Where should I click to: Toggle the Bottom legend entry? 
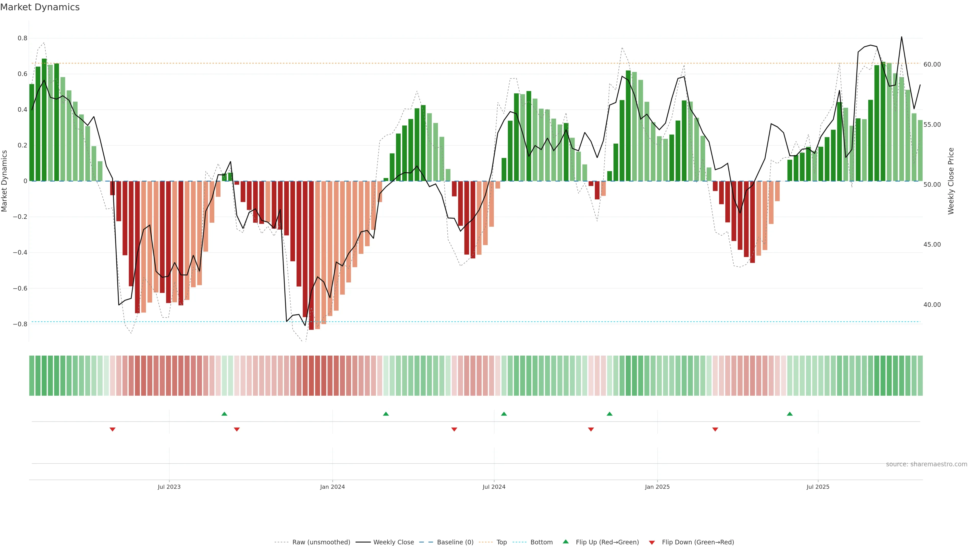[541, 542]
